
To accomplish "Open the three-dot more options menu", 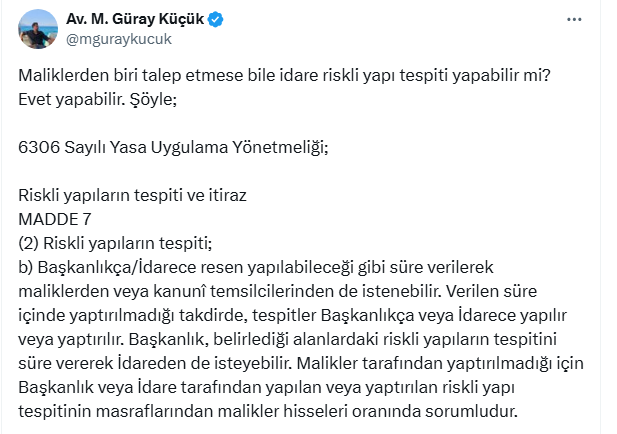I will click(x=572, y=20).
